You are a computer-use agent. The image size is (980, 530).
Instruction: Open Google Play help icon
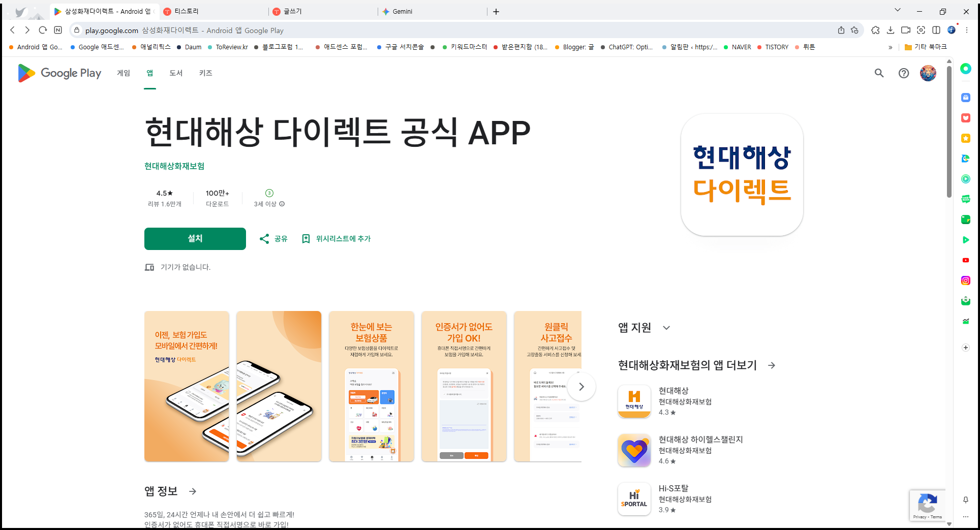coord(904,73)
